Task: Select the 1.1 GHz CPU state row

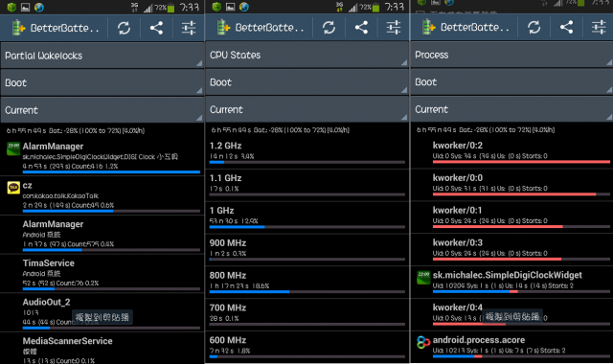Action: pos(306,185)
